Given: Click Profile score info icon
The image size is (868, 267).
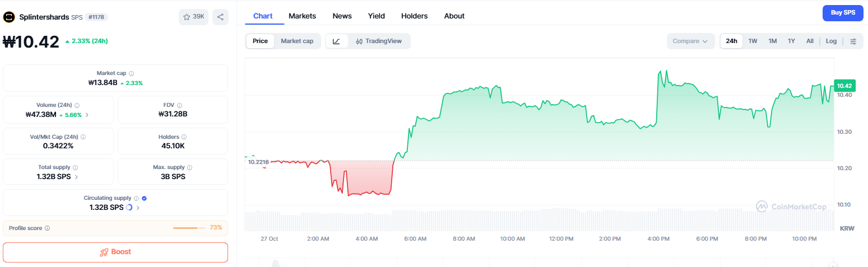Looking at the screenshot, I should 47,228.
